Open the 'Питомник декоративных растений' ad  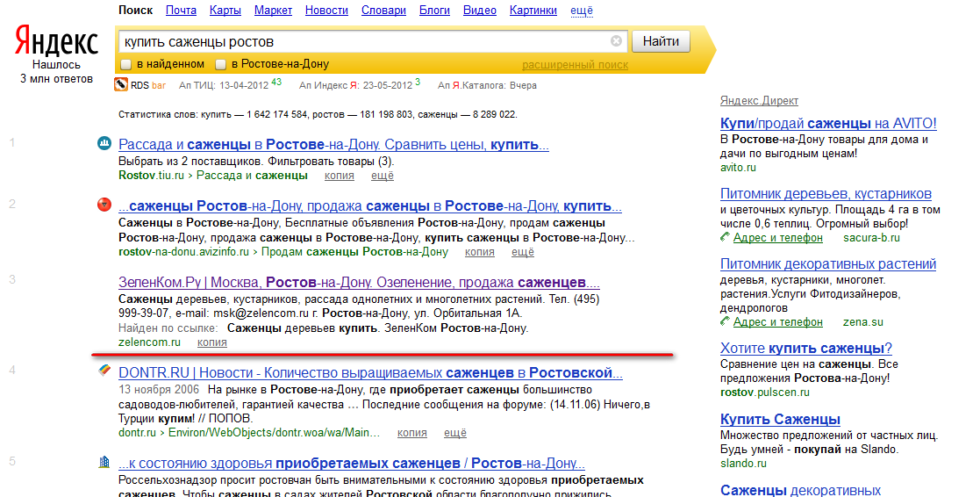828,263
